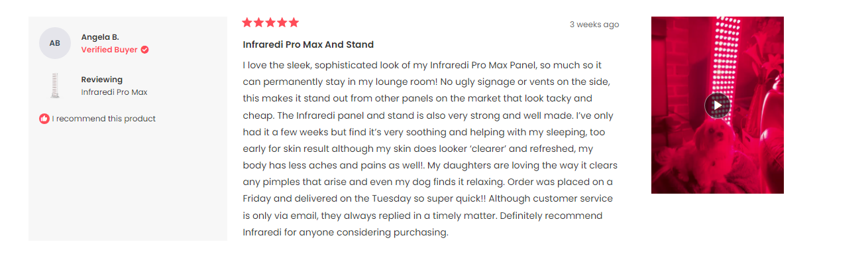
Task: Select reviewer name Angela B.
Action: pos(100,37)
